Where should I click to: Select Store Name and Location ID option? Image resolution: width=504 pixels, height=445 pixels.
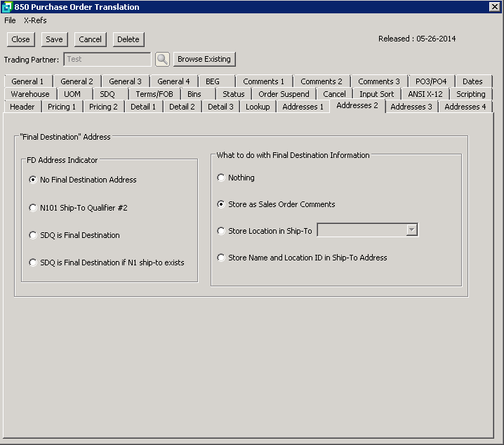(x=222, y=258)
